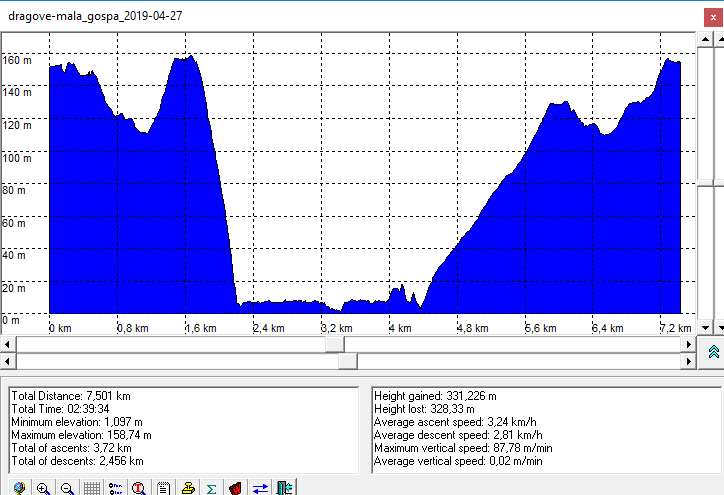Click the red book icon
Image resolution: width=724 pixels, height=495 pixels.
point(236,488)
